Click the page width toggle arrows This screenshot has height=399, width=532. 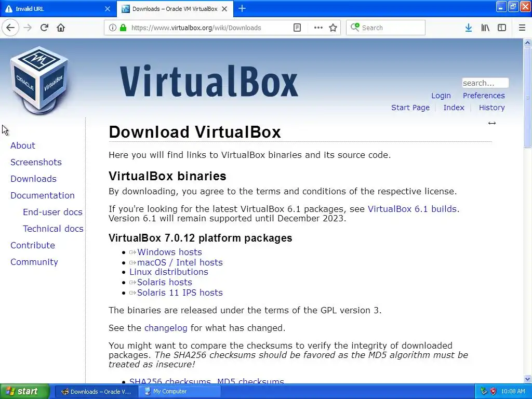coord(492,123)
